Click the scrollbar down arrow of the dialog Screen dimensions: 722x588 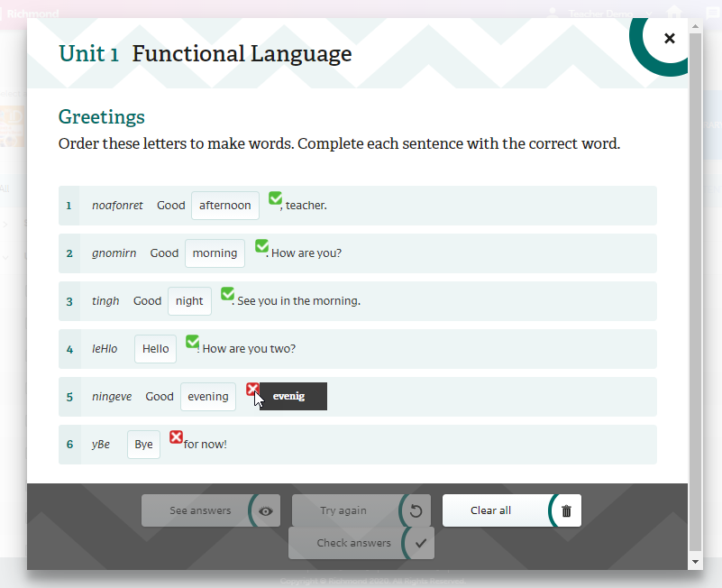[x=694, y=561]
